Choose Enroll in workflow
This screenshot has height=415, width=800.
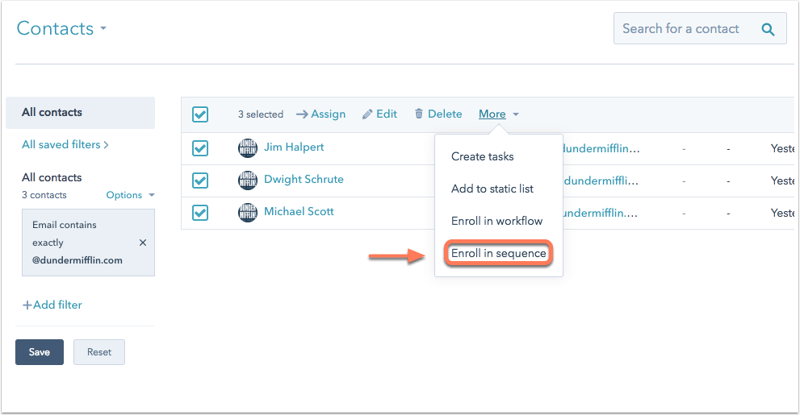tap(496, 221)
